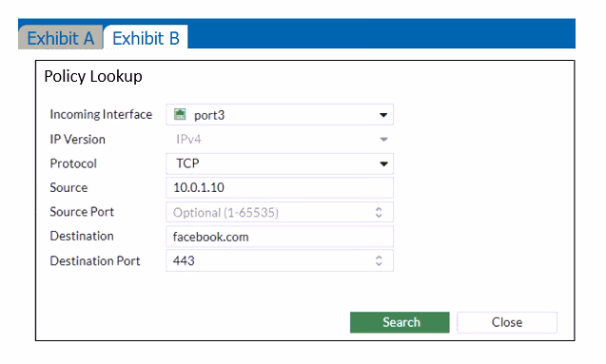
Task: Select the Exhibit B tab
Action: [146, 37]
